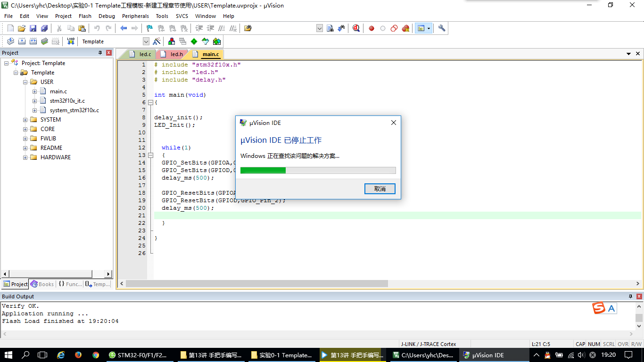Rebuild all target files icon
The image size is (644, 362).
(x=33, y=41)
